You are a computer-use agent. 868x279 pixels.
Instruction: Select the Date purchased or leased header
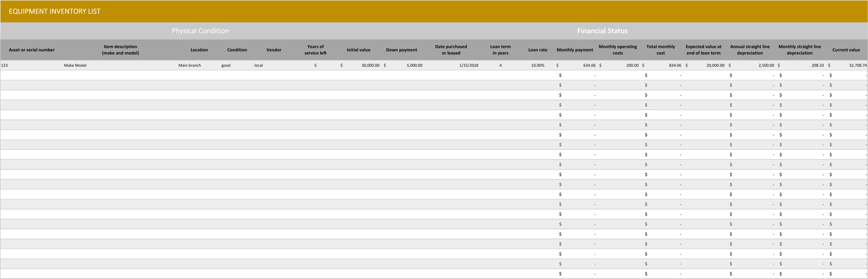pos(451,50)
